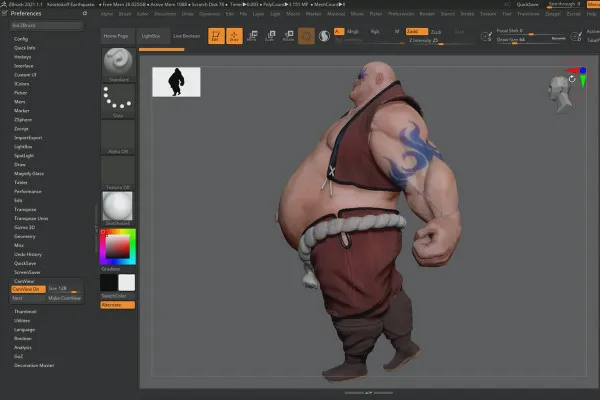
Task: Click the Next button under CamView
Action: pos(28,298)
